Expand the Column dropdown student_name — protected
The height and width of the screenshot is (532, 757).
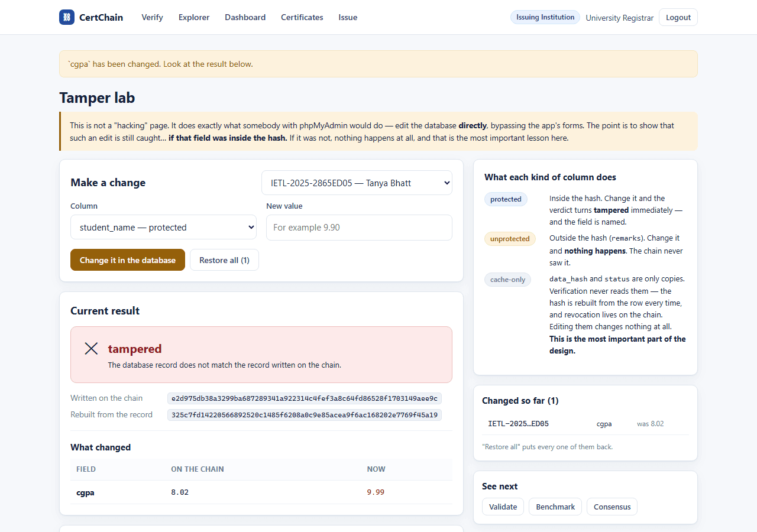point(163,227)
